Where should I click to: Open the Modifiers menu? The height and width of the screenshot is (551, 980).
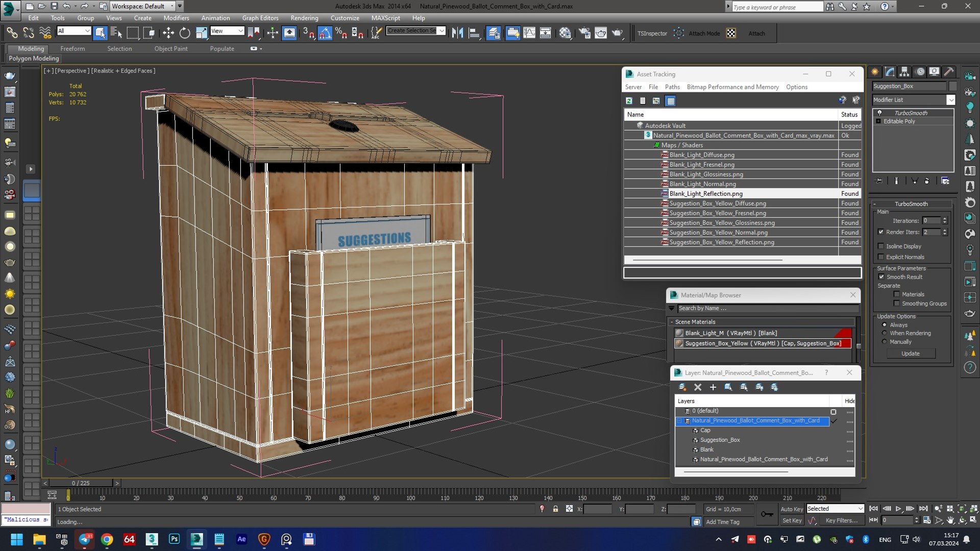click(176, 18)
